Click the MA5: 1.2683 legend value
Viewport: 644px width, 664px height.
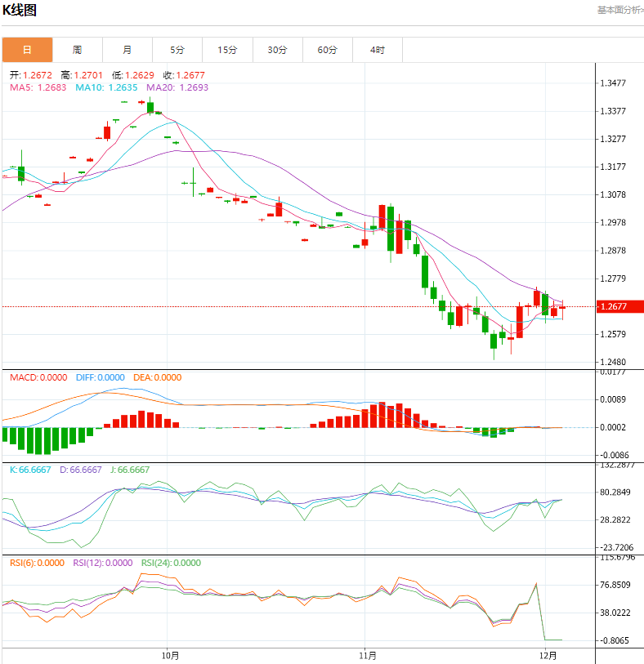click(38, 87)
